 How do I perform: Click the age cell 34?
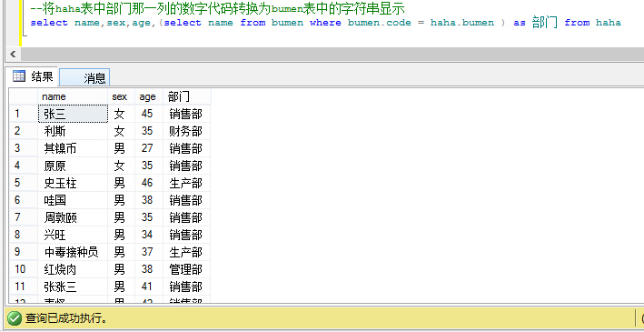(149, 235)
